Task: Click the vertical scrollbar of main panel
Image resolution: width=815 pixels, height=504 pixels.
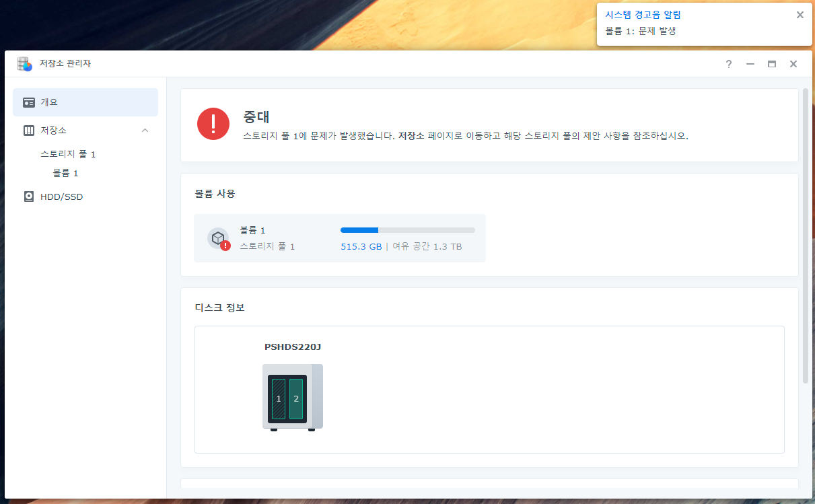Action: [x=806, y=236]
